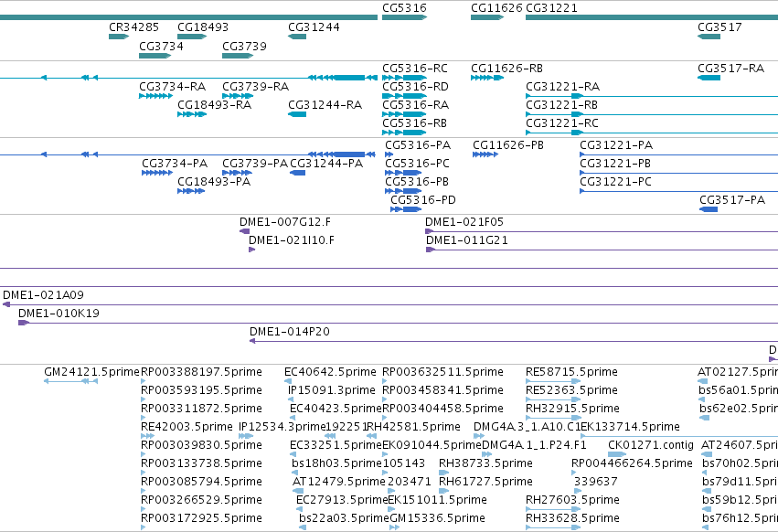Select gene CG3517
The height and width of the screenshot is (532, 778).
[x=709, y=37]
